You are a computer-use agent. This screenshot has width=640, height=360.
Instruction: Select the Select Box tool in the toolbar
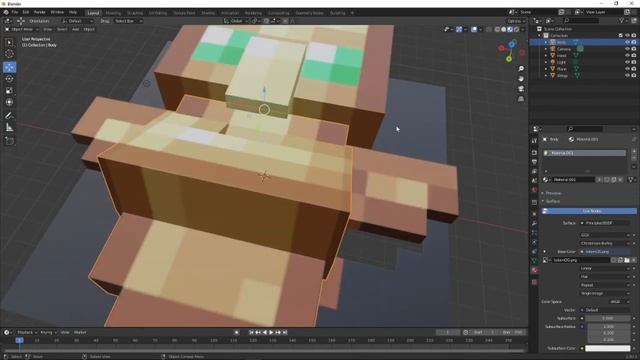9,42
